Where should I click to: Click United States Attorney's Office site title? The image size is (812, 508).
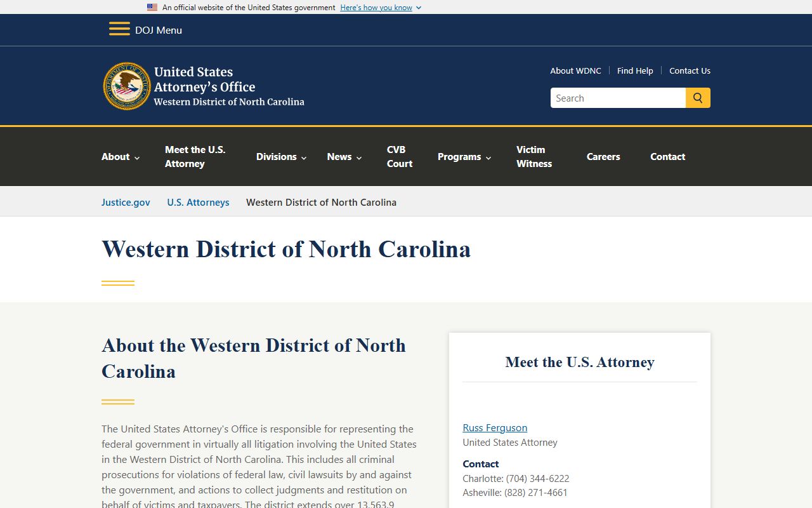(229, 86)
